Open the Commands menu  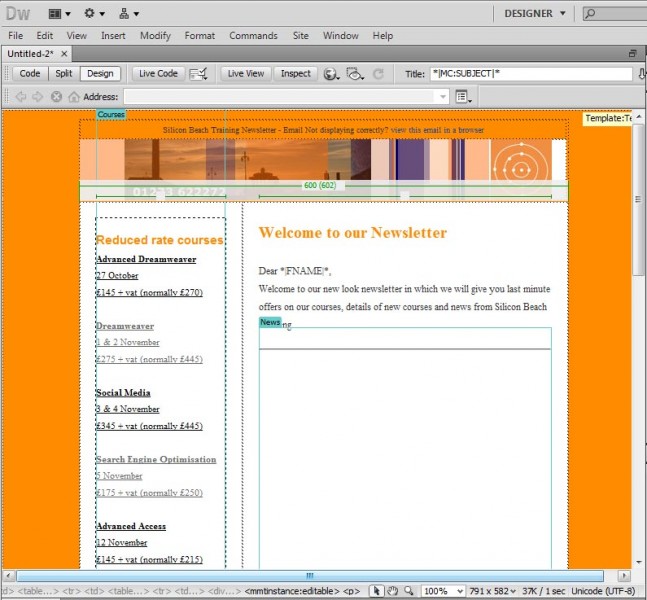253,36
